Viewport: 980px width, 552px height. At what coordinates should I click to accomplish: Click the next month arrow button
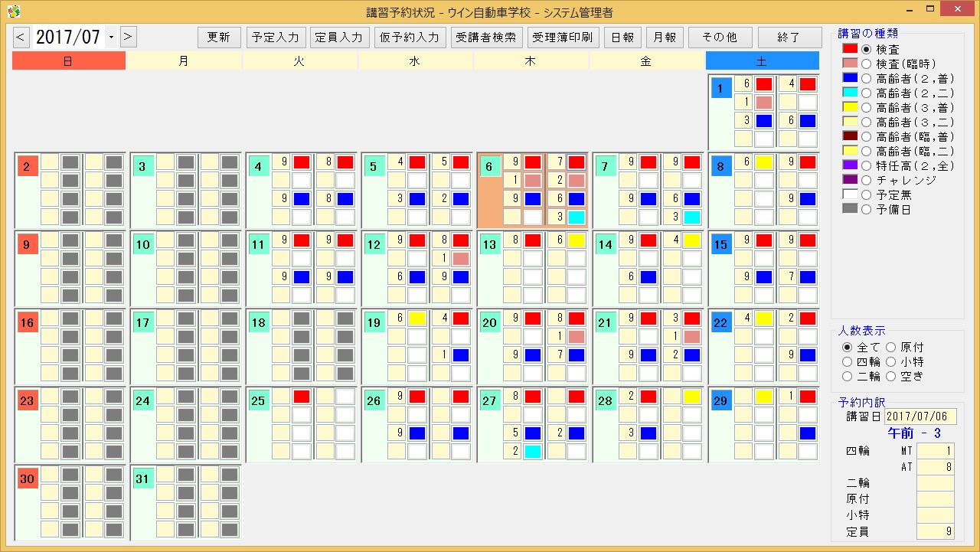click(129, 37)
